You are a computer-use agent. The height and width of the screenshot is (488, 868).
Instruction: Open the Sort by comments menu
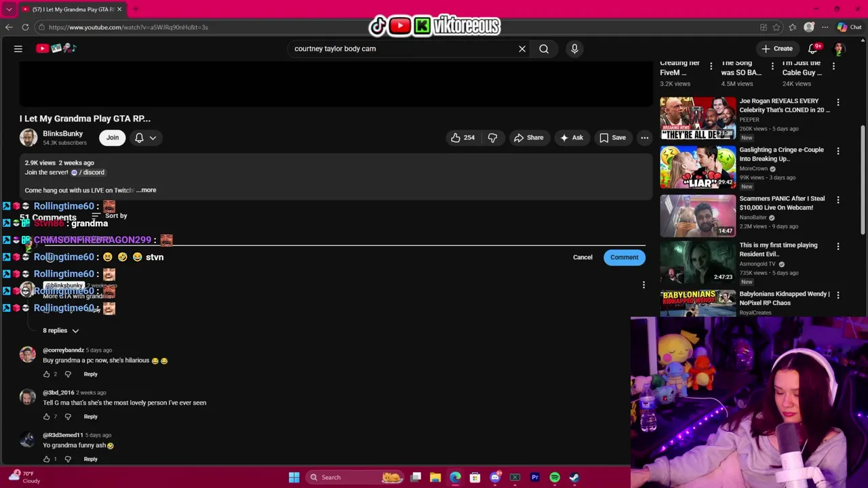(x=109, y=216)
